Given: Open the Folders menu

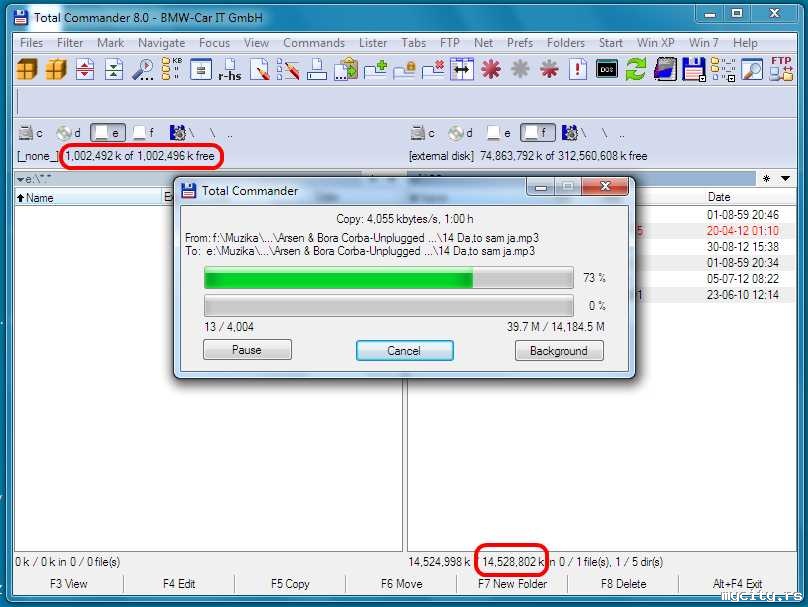Looking at the screenshot, I should (566, 43).
